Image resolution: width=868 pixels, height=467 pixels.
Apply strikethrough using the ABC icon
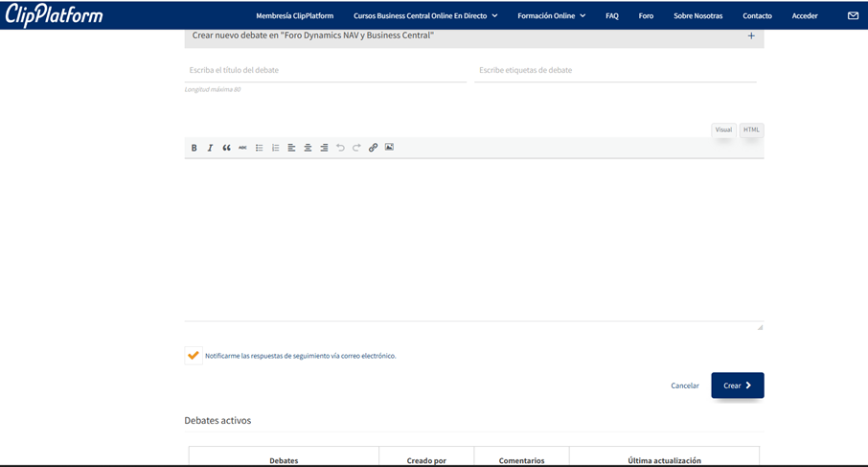coord(242,148)
